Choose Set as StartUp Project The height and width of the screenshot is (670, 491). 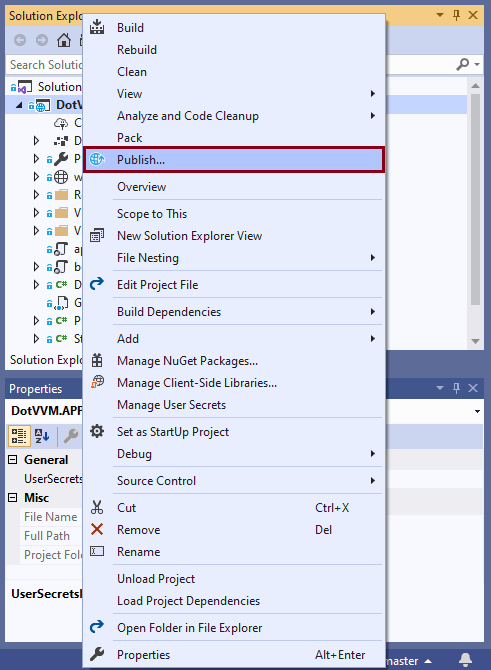[234, 432]
